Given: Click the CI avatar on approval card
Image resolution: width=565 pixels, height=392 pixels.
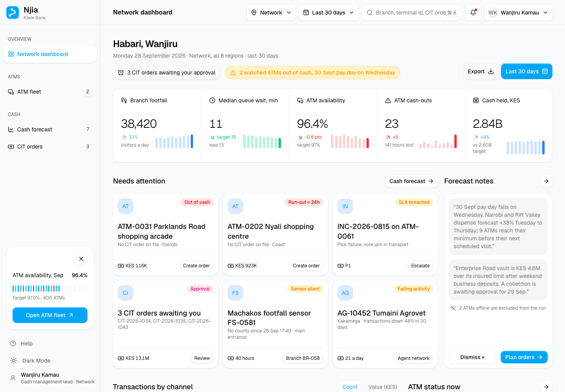Looking at the screenshot, I should coord(126,293).
